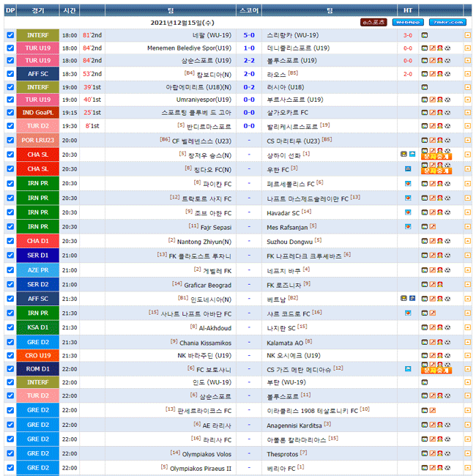Click the IND GoaPL league label
The height and width of the screenshot is (476, 476).
click(38, 112)
